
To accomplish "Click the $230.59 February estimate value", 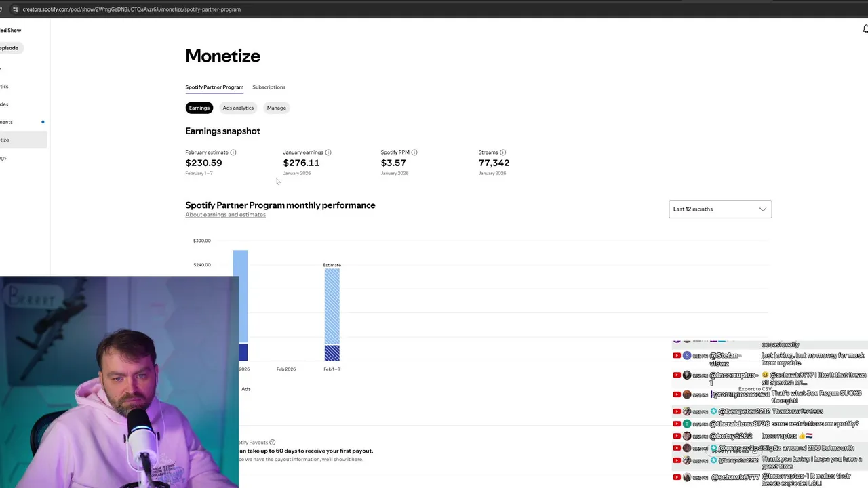I will pos(203,163).
